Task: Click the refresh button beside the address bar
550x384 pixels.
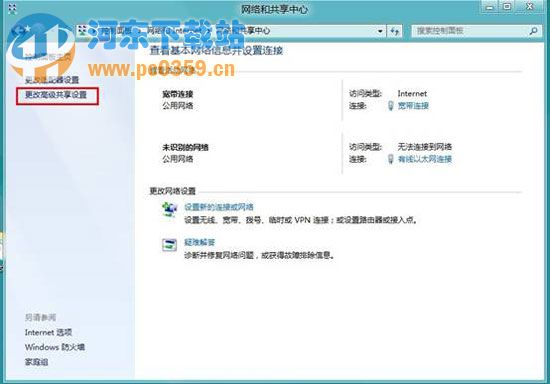Action: click(x=394, y=31)
